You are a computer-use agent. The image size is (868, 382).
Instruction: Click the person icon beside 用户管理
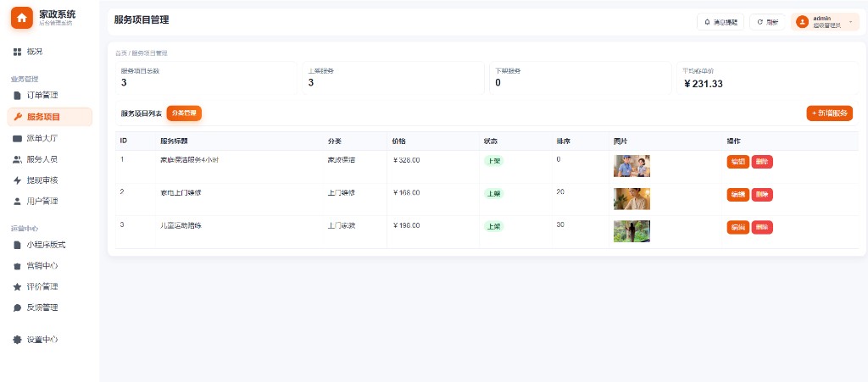point(17,202)
